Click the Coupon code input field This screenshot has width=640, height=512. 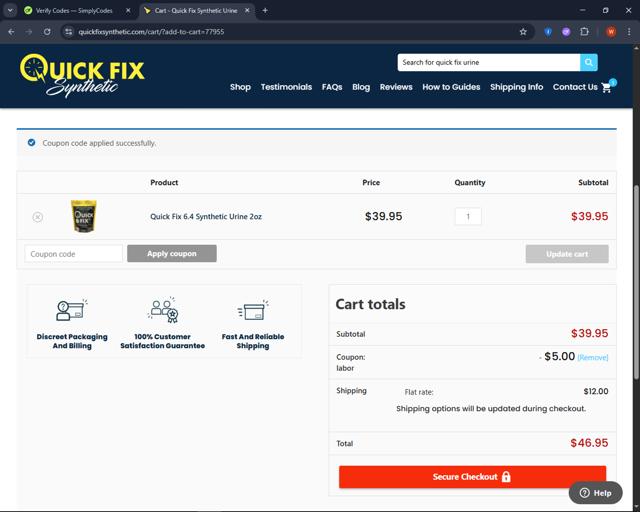point(73,254)
